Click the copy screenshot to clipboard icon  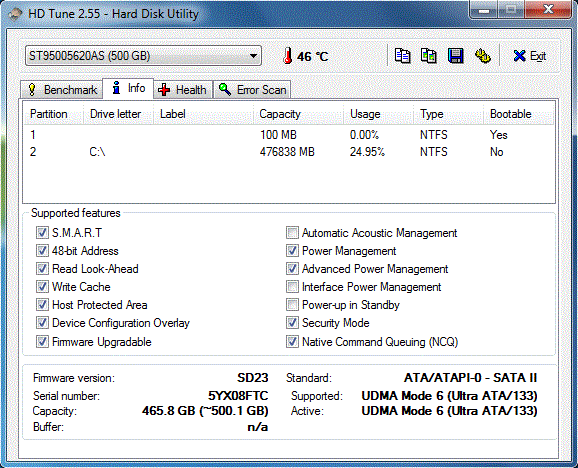tap(429, 56)
